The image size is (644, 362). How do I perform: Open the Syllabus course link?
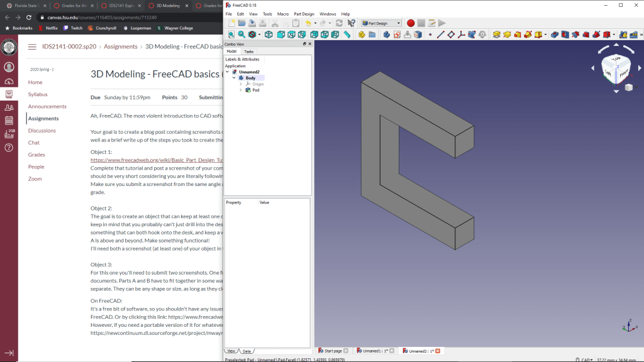point(38,94)
